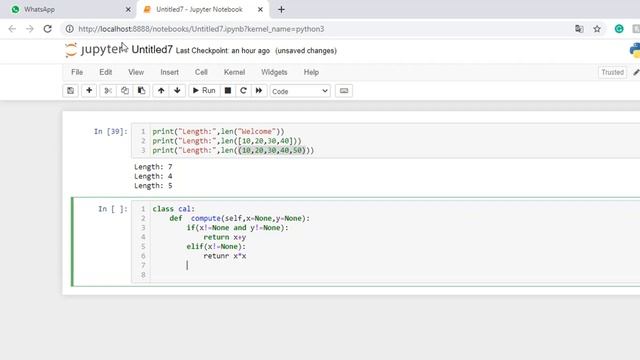Open the Kernel menu
The image size is (640, 360).
234,72
